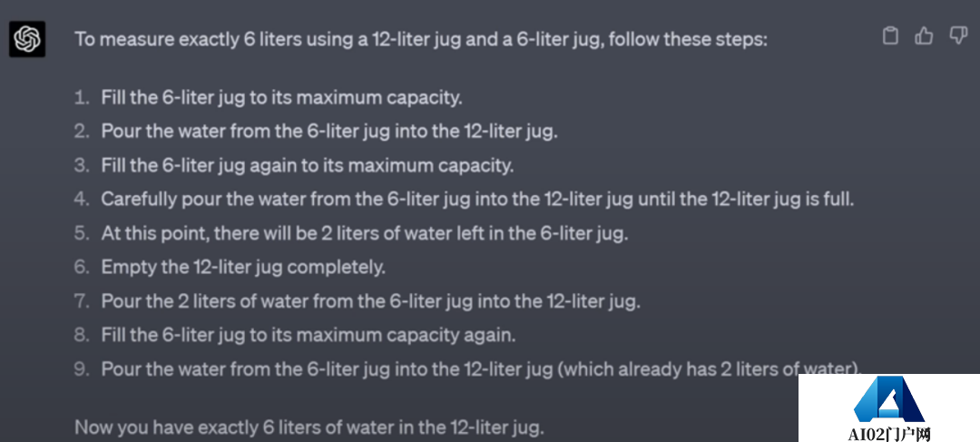Viewport: 980px width, 442px height.
Task: Click step 3 'Fill the 6-liter jug again'
Action: click(x=307, y=165)
